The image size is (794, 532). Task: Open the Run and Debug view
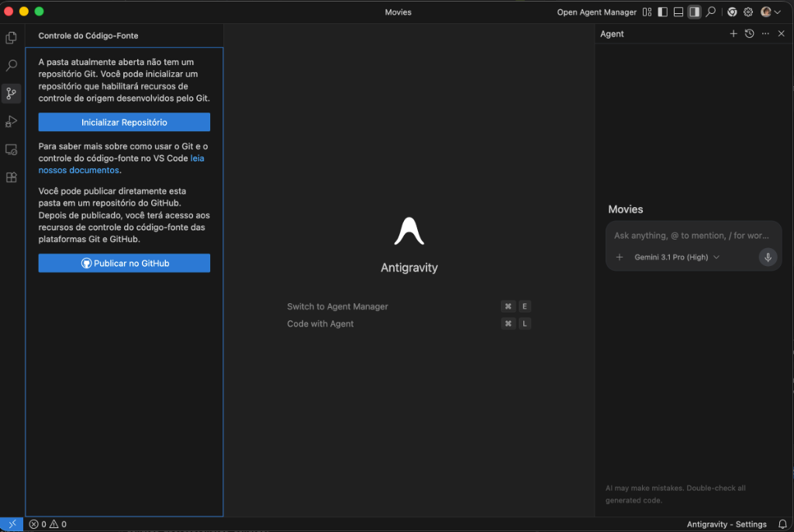point(11,122)
